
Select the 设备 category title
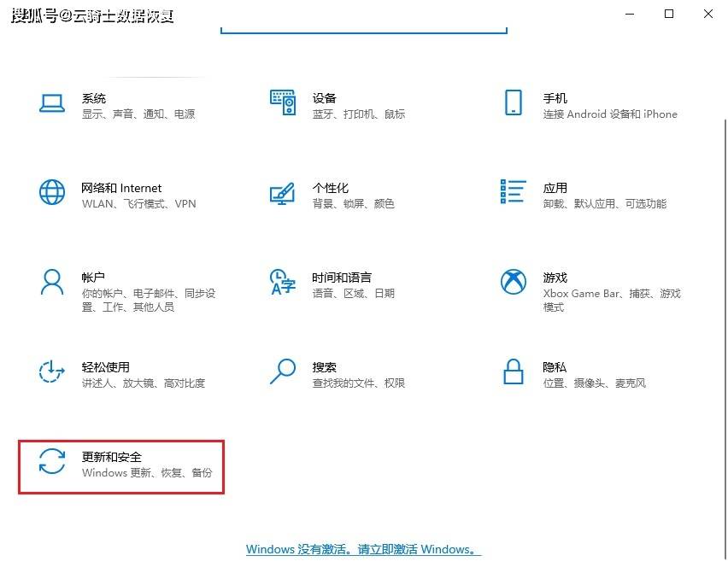[324, 98]
